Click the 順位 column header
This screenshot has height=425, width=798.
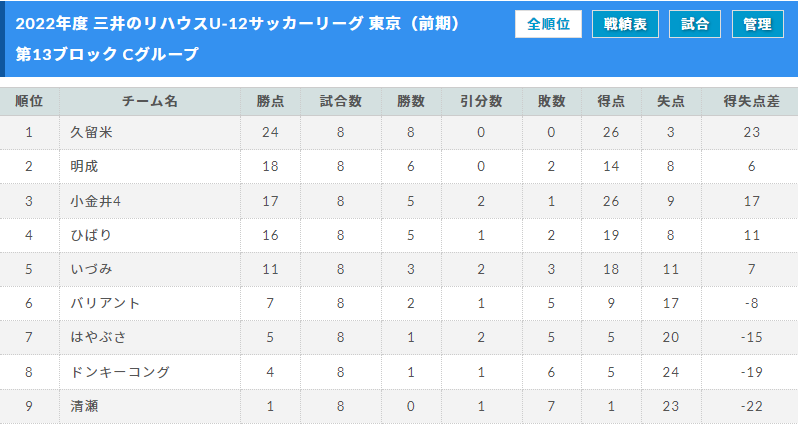pos(29,101)
